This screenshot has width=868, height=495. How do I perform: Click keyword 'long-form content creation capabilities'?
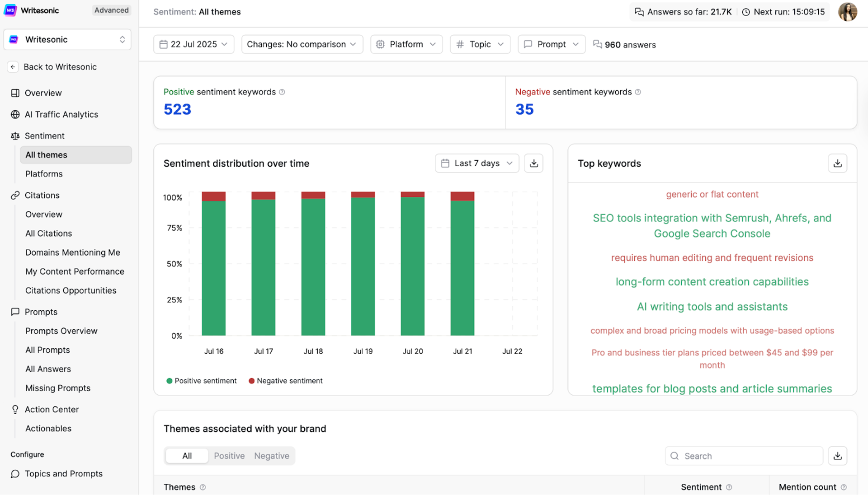712,282
